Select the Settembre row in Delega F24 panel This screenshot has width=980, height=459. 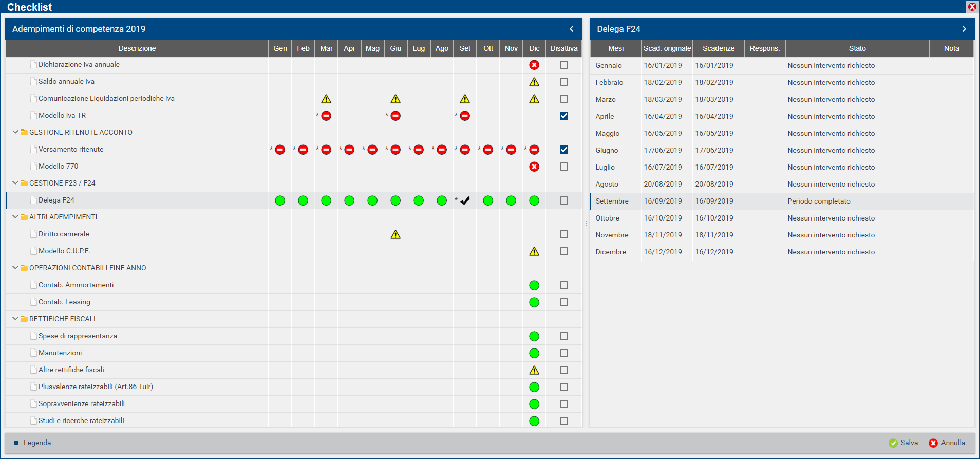coord(612,201)
